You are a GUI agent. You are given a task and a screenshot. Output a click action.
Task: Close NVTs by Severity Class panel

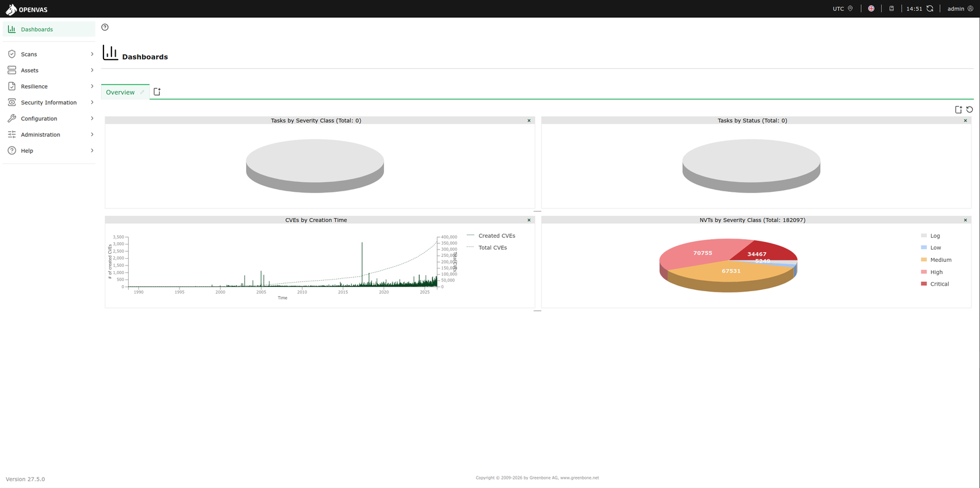coord(965,220)
